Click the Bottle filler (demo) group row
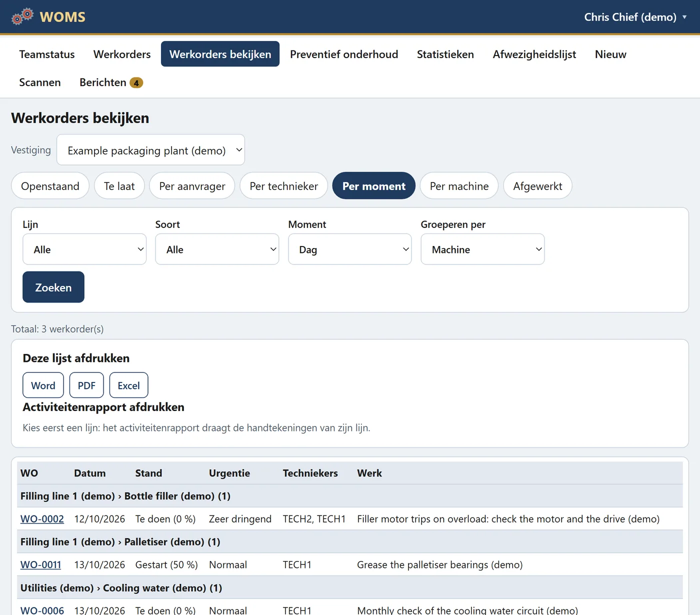This screenshot has width=700, height=615. coord(350,496)
